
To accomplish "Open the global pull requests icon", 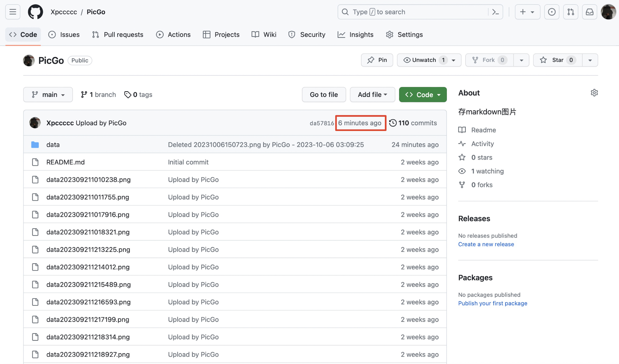I will [570, 12].
